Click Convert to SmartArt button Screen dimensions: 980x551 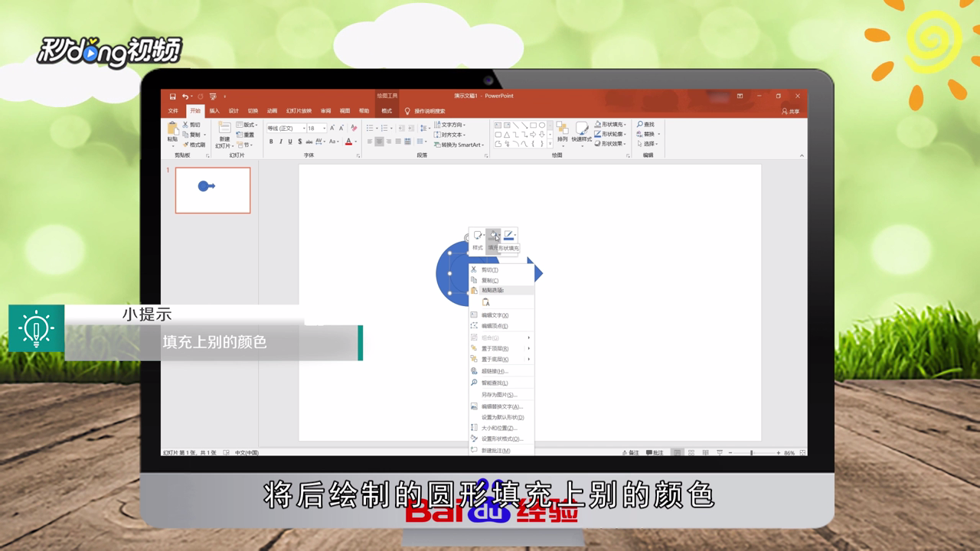[459, 145]
